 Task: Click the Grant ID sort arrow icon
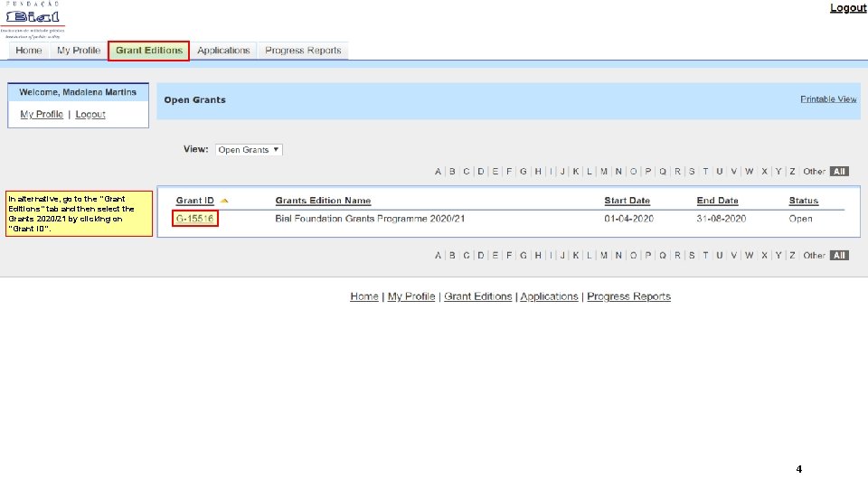[224, 201]
